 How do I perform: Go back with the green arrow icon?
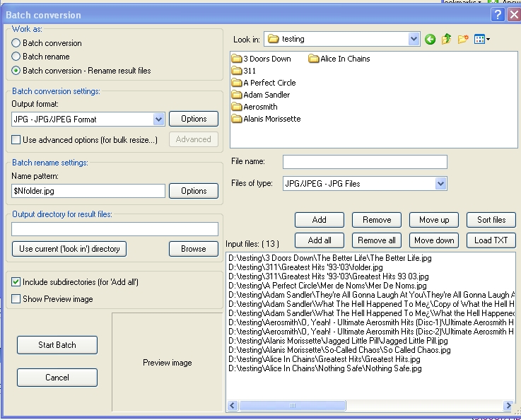click(x=430, y=40)
